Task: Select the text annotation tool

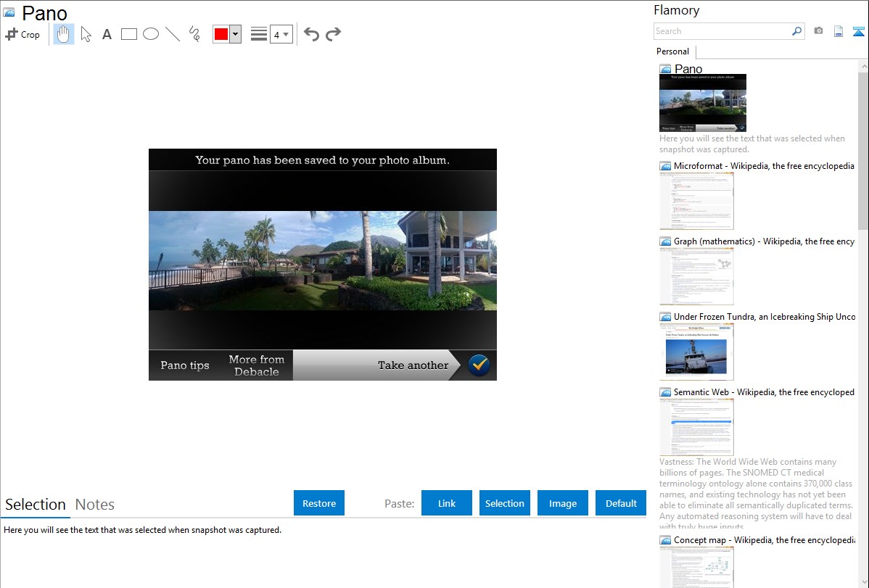Action: tap(107, 34)
